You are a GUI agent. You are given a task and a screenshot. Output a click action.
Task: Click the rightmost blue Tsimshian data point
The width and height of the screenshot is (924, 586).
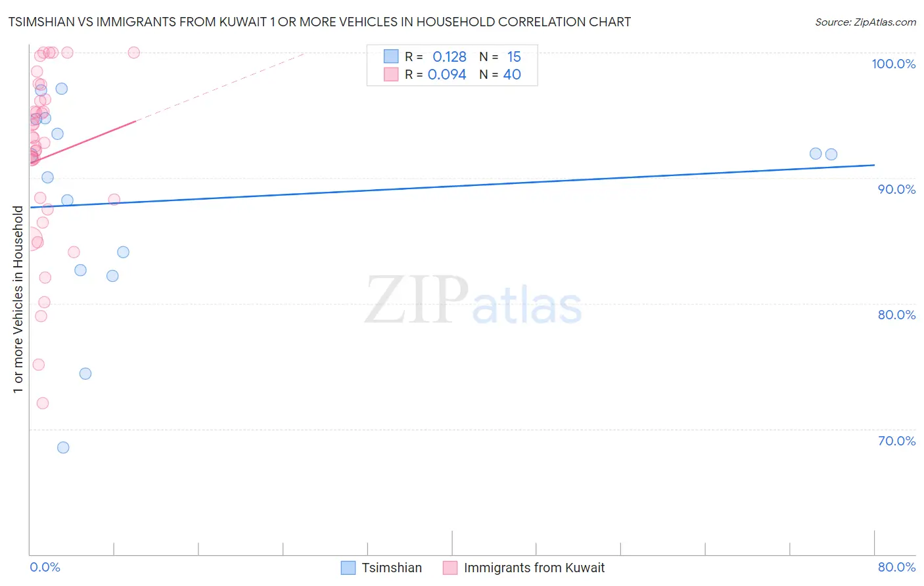pyautogui.click(x=831, y=154)
